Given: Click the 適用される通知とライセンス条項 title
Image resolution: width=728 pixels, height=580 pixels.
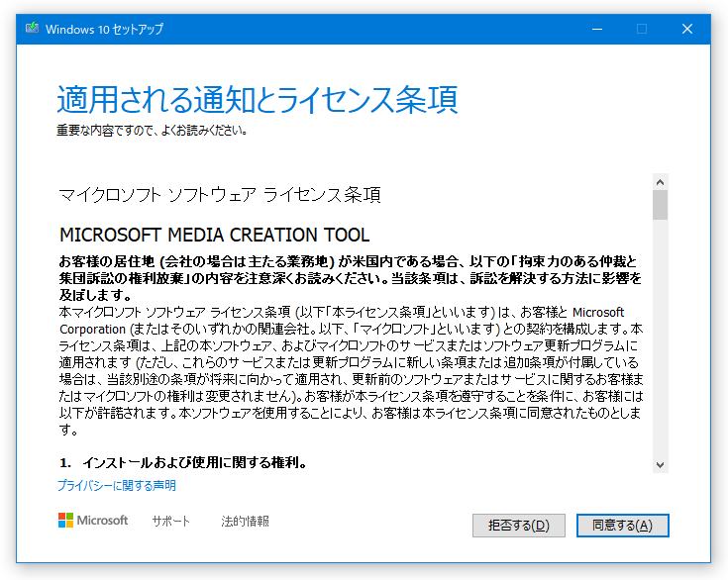Looking at the screenshot, I should (258, 100).
